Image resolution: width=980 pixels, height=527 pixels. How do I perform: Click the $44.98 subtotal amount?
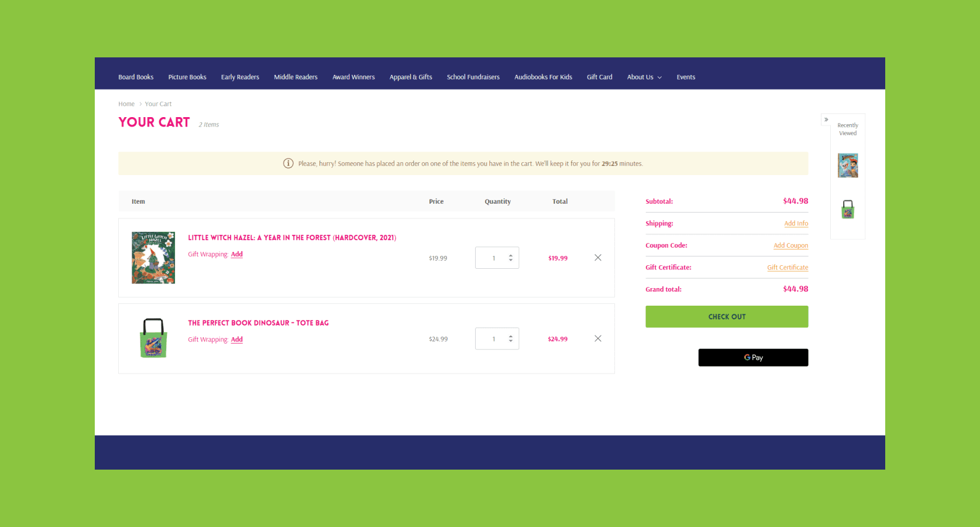pos(796,201)
